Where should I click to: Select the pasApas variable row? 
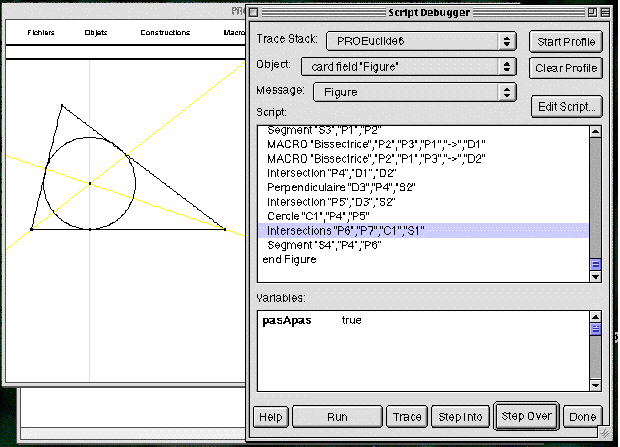[288, 321]
